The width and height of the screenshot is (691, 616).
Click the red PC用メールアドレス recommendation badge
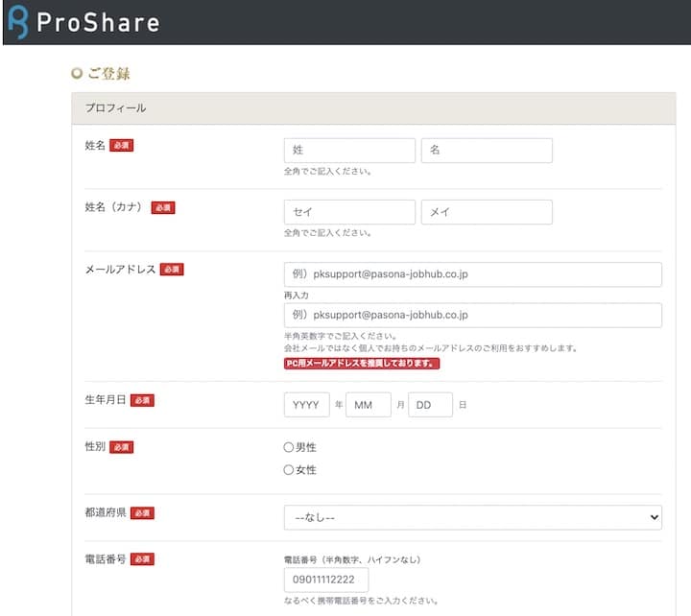pos(361,364)
